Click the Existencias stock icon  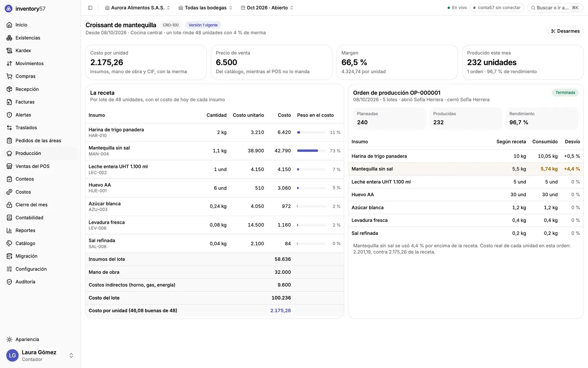point(9,38)
